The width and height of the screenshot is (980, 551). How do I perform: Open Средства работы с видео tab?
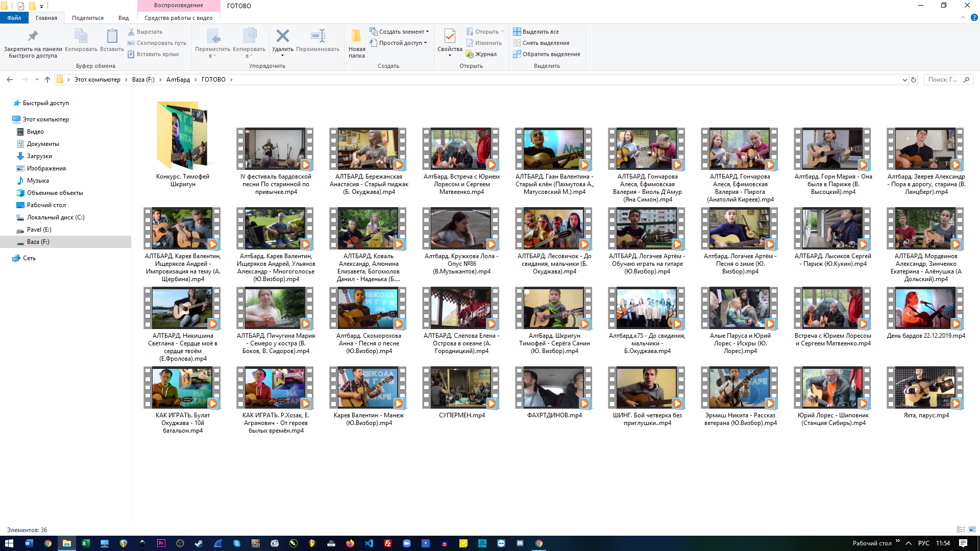(x=179, y=18)
